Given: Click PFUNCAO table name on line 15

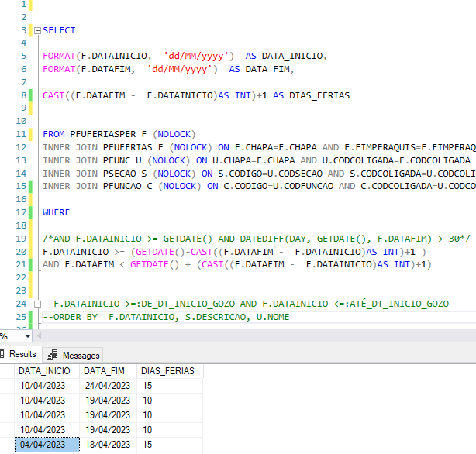Looking at the screenshot, I should pos(122,186).
